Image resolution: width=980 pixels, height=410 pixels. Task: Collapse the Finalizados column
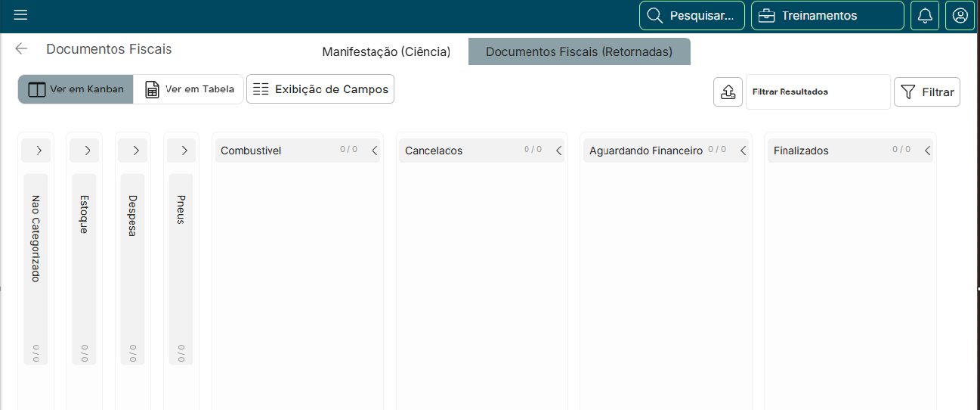pyautogui.click(x=927, y=151)
